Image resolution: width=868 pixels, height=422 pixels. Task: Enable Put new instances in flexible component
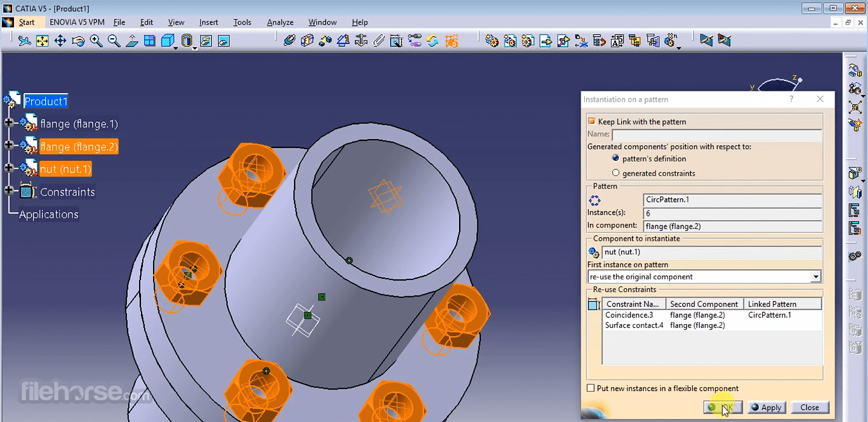(591, 388)
